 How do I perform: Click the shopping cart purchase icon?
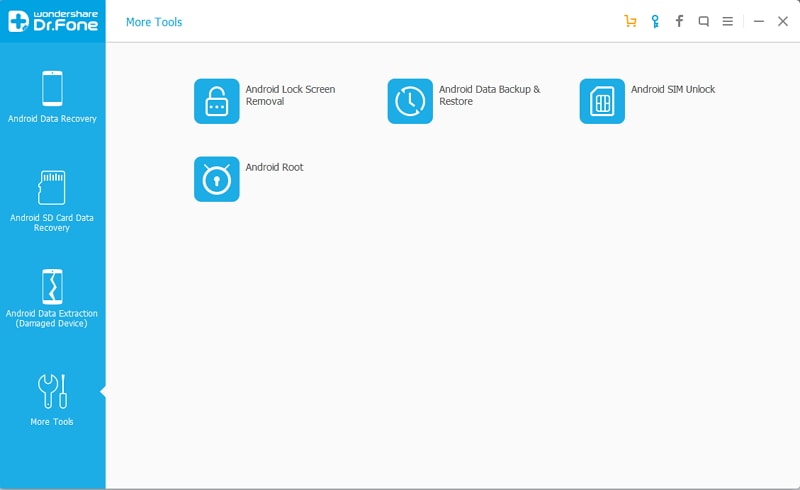[x=630, y=21]
